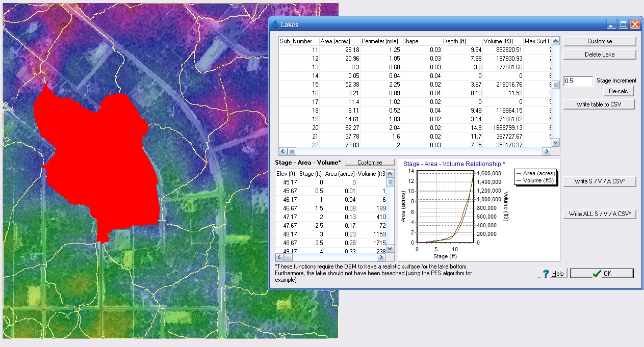Click the Volume (ft3) column header in lakes table
644x347 pixels.
click(503, 41)
